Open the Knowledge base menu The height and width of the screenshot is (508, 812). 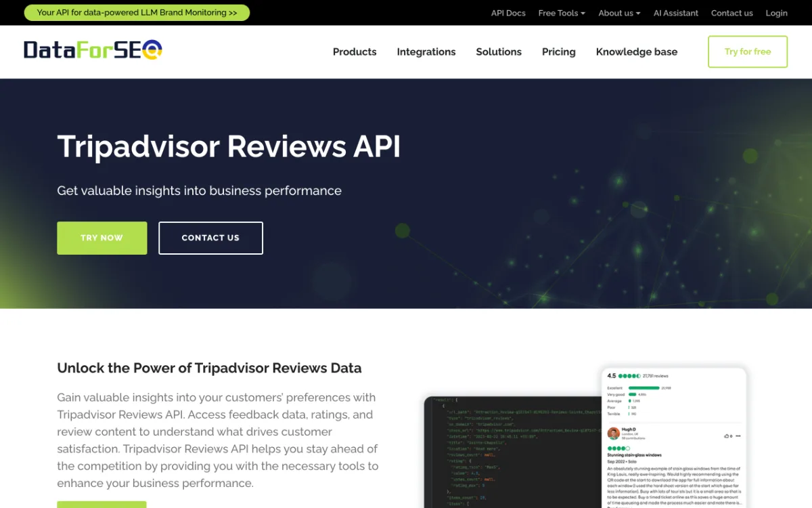tap(637, 51)
